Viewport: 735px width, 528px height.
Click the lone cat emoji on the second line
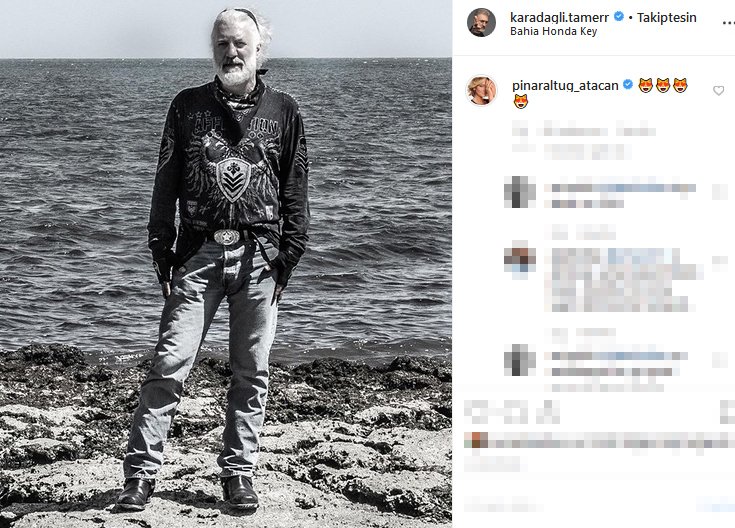521,101
